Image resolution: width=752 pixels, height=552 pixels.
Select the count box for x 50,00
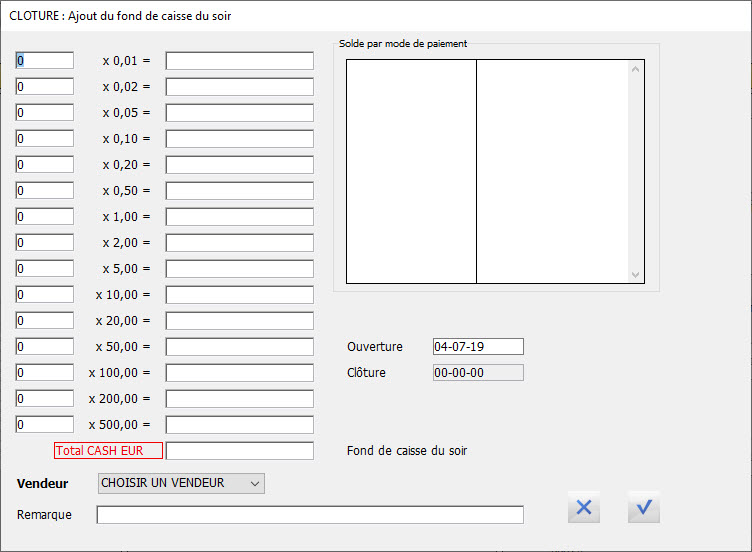pyautogui.click(x=45, y=347)
